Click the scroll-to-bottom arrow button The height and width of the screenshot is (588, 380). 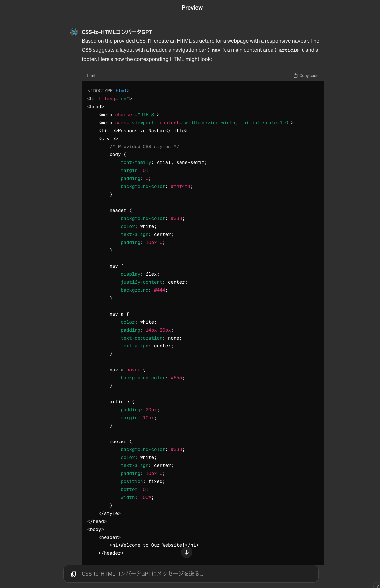[187, 552]
